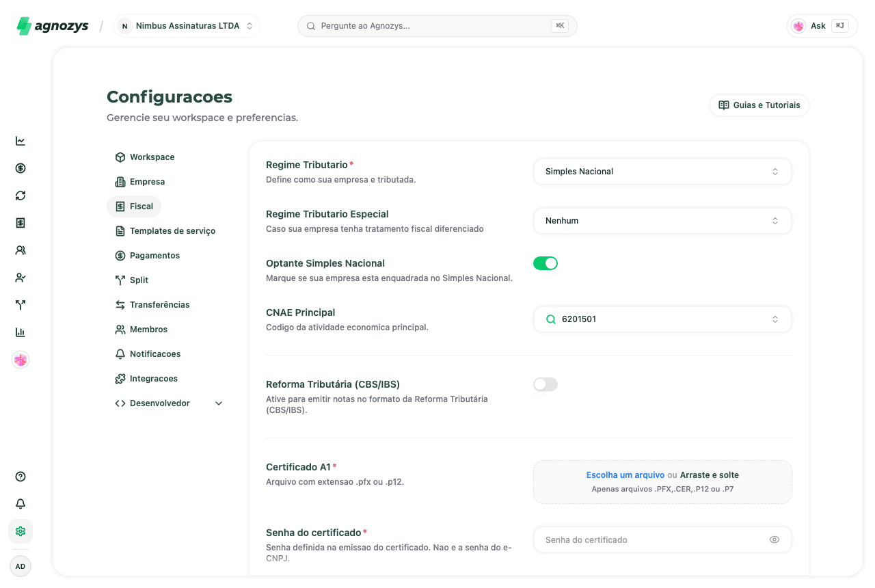Click the Configuracoes page heading

(x=170, y=96)
